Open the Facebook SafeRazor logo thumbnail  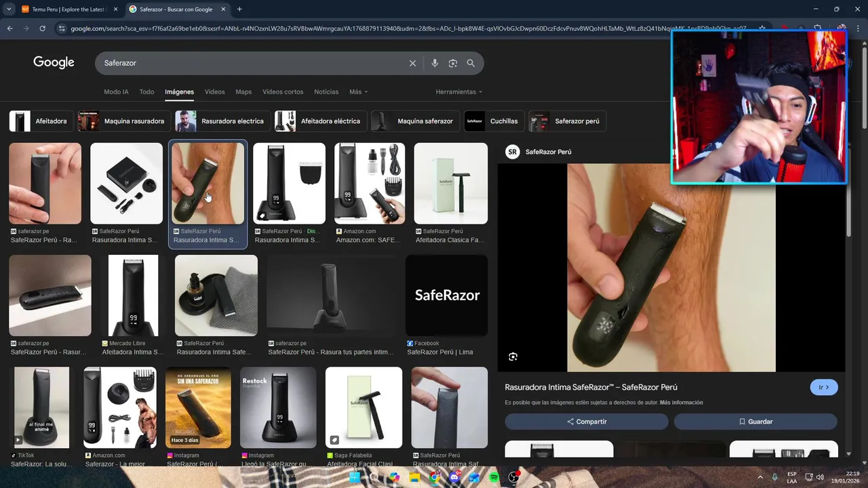tap(447, 296)
